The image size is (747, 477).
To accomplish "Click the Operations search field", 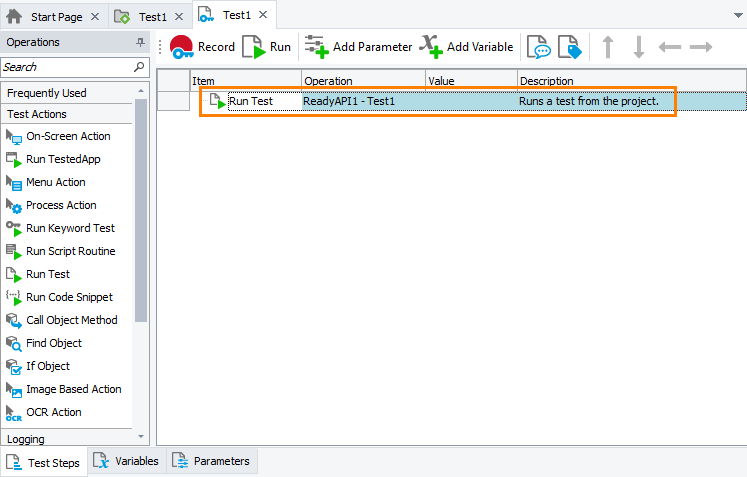I will 66,67.
